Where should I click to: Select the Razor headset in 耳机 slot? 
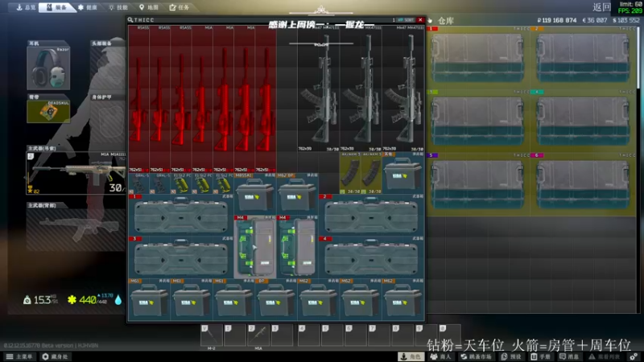(x=48, y=68)
